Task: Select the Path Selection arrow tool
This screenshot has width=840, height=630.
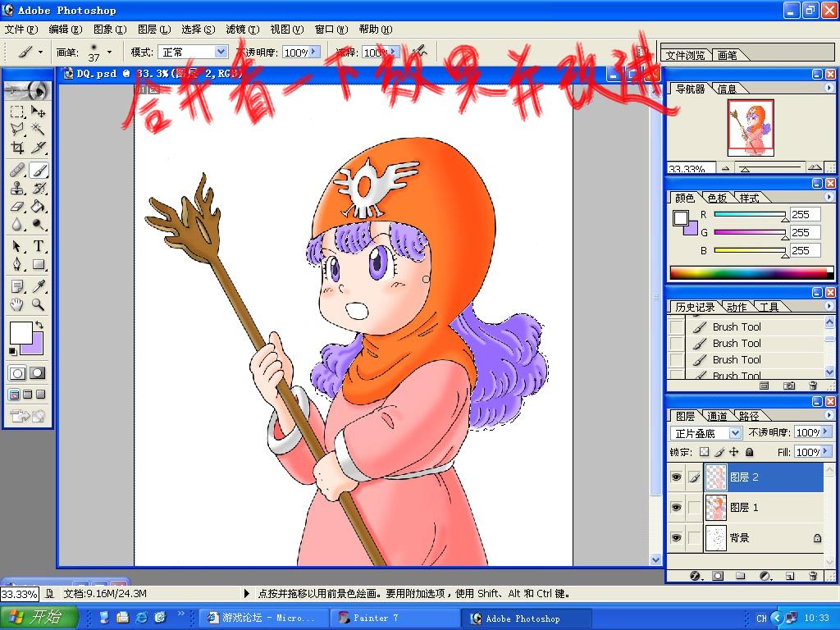Action: pyautogui.click(x=17, y=246)
